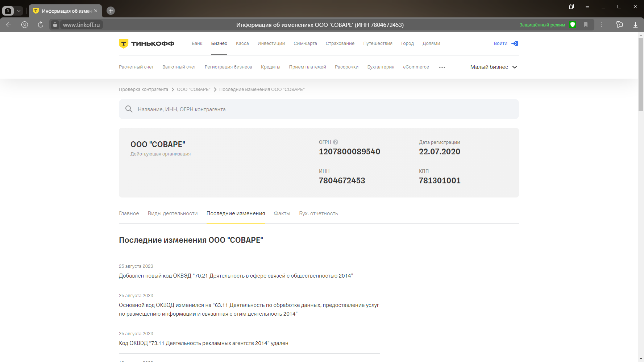The image size is (644, 362).
Task: Click the entry about main ОКВЭД 63.11
Action: point(249,309)
